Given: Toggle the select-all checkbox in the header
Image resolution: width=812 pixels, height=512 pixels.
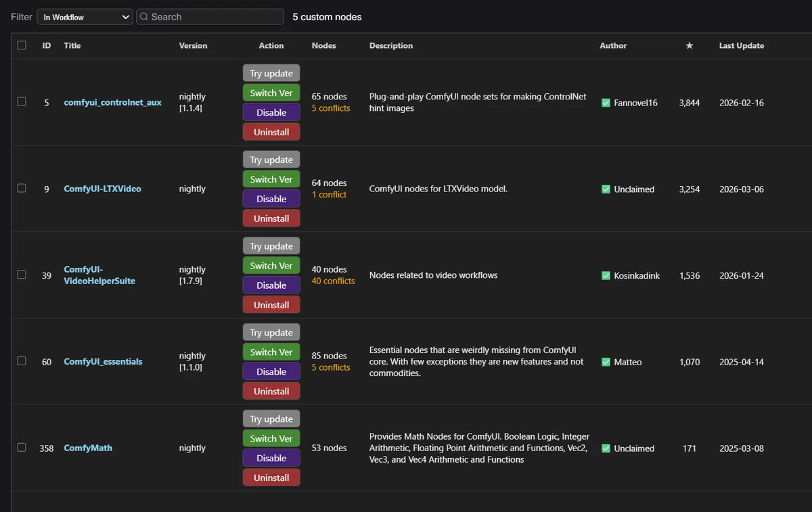Looking at the screenshot, I should click(x=22, y=45).
